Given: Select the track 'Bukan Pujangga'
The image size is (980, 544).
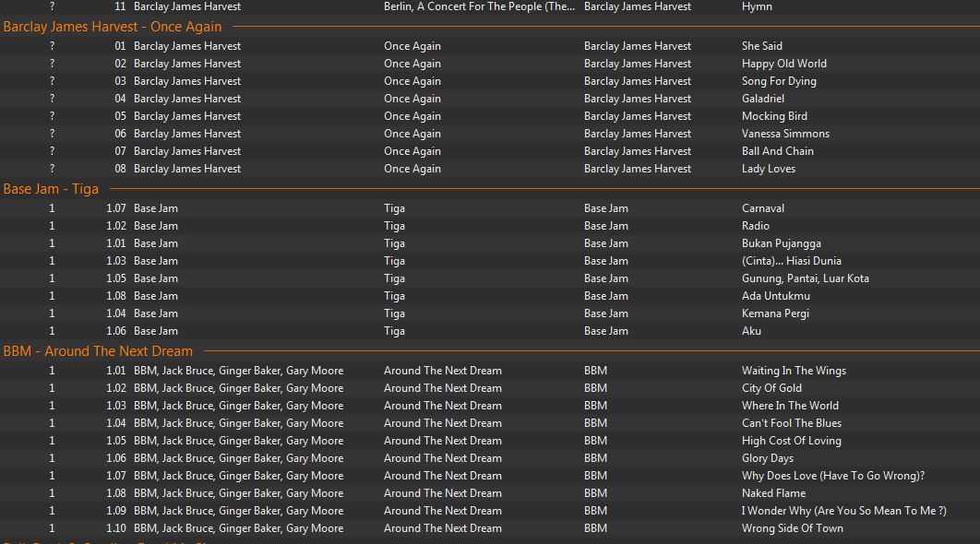Looking at the screenshot, I should (x=782, y=243).
